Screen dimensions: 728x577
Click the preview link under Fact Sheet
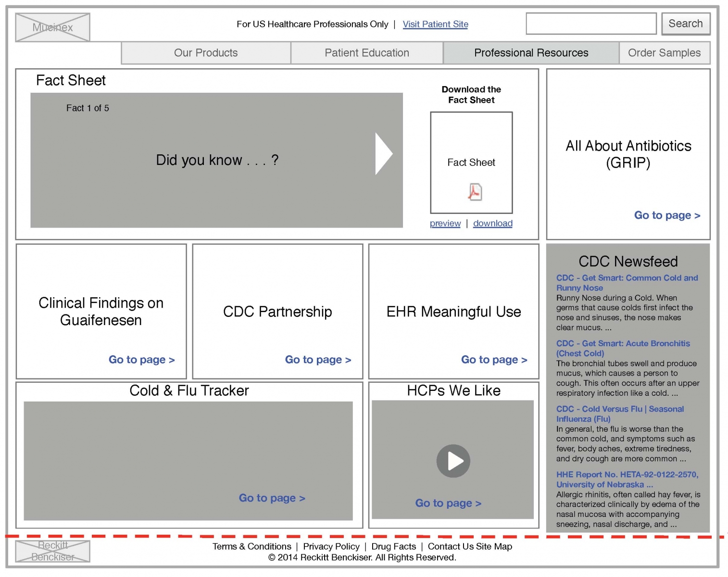coord(445,223)
